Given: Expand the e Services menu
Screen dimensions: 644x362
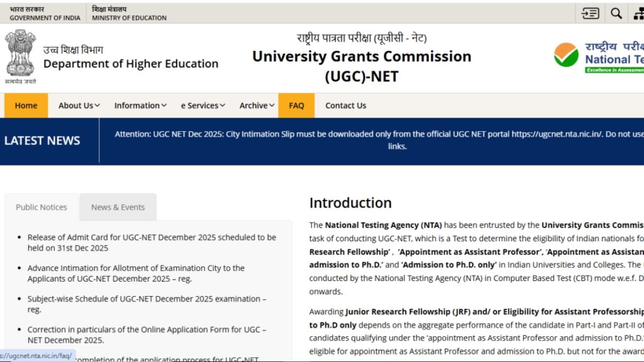Looking at the screenshot, I should [202, 106].
